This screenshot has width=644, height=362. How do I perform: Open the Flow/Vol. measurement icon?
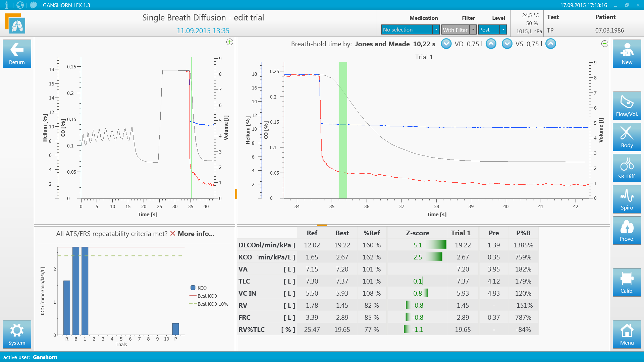tap(627, 106)
